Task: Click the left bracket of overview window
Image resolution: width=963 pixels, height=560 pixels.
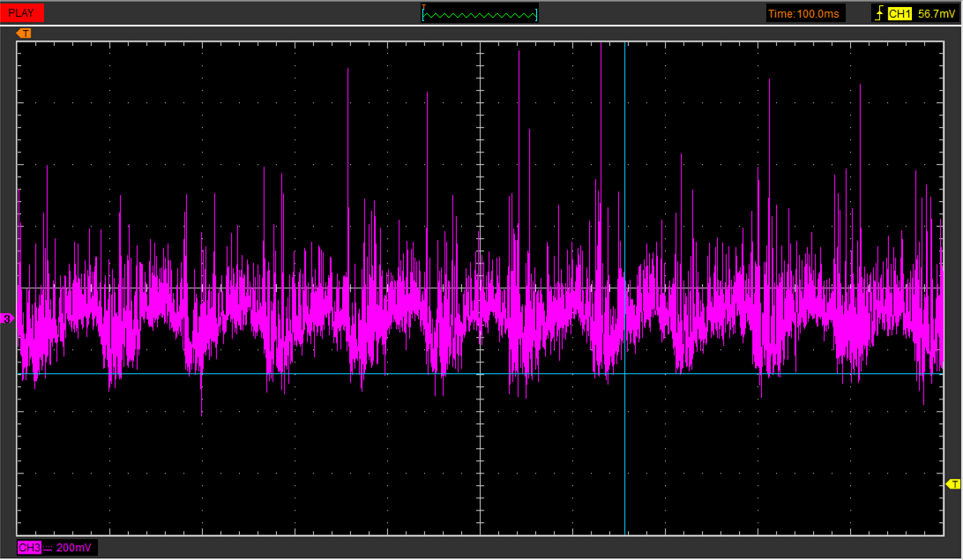Action: coord(423,15)
